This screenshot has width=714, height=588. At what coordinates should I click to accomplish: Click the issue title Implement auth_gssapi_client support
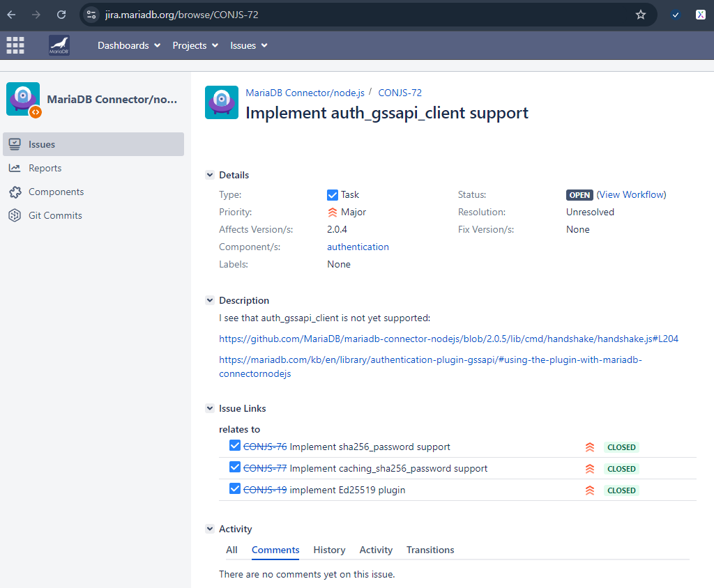pos(387,113)
